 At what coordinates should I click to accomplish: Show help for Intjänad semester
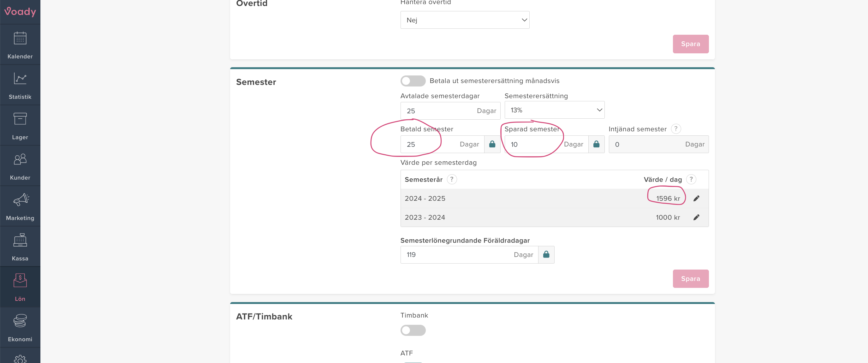point(675,129)
